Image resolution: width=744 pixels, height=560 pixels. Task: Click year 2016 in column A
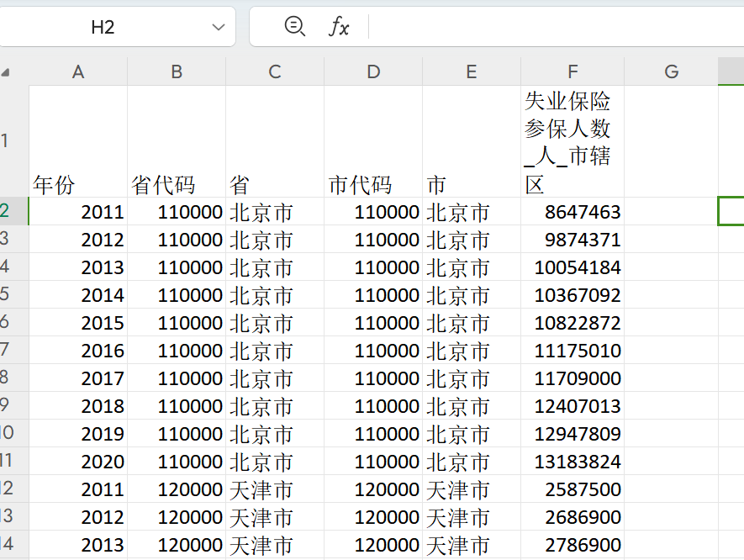pyautogui.click(x=78, y=351)
